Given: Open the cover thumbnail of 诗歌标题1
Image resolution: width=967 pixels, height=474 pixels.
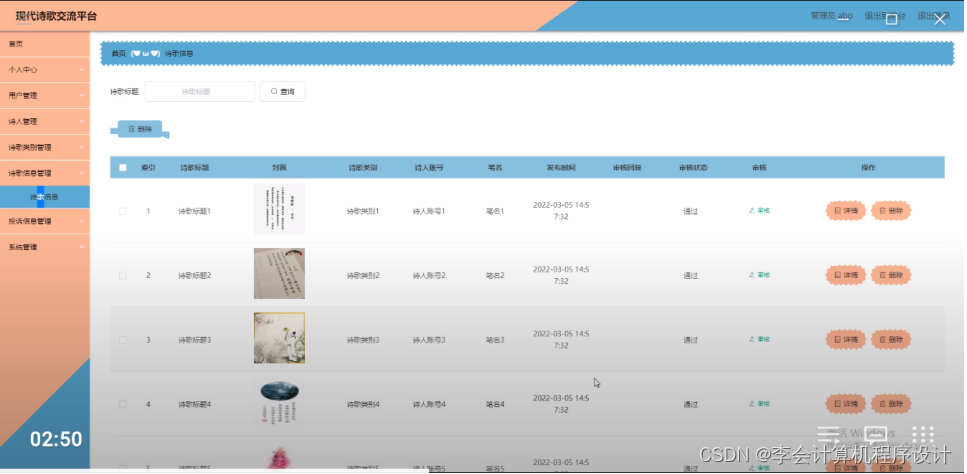Looking at the screenshot, I should tap(279, 209).
